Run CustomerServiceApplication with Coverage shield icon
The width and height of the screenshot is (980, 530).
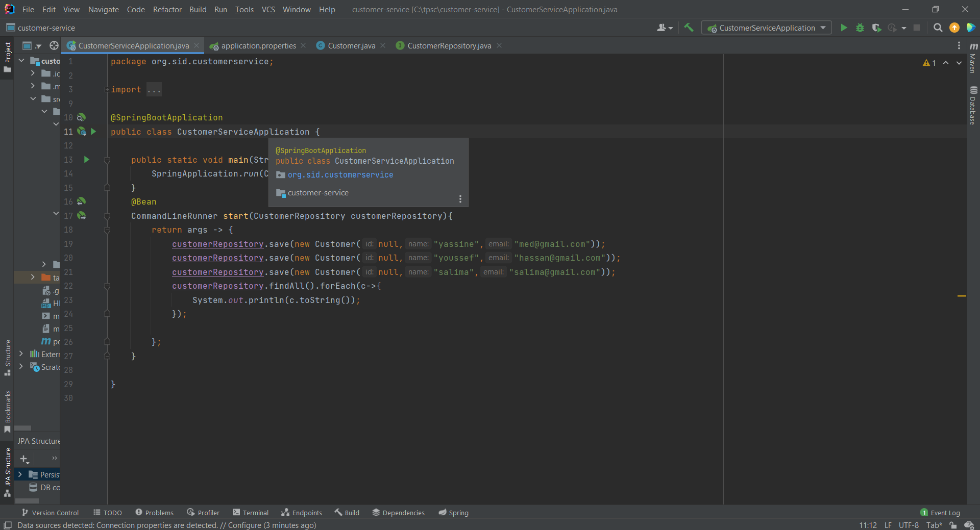tap(877, 28)
